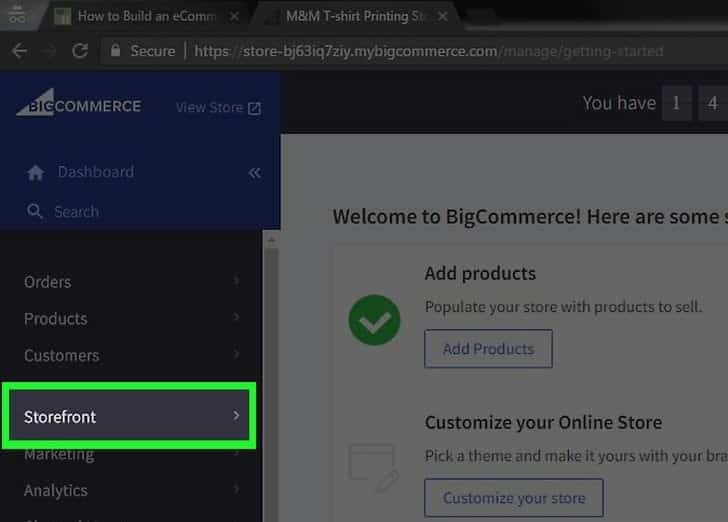Expand the Products menu chevron
This screenshot has width=728, height=522.
(237, 317)
